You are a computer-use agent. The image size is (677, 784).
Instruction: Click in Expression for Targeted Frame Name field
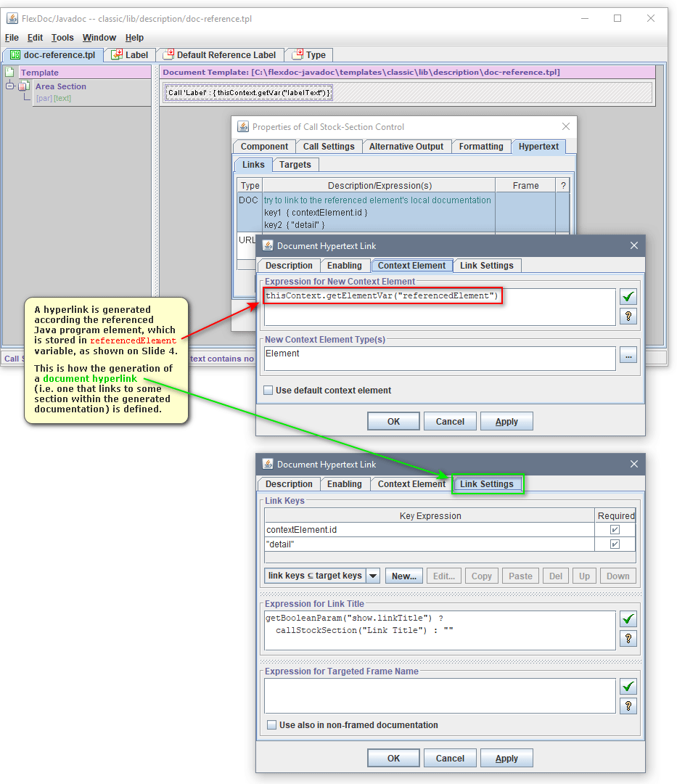[x=440, y=696]
